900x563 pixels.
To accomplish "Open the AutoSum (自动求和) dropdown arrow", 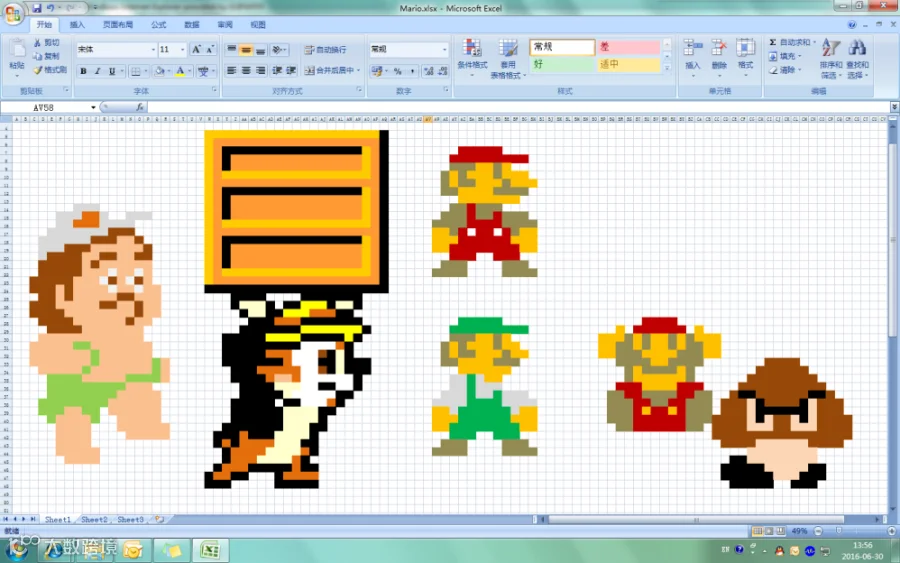I will pyautogui.click(x=814, y=42).
